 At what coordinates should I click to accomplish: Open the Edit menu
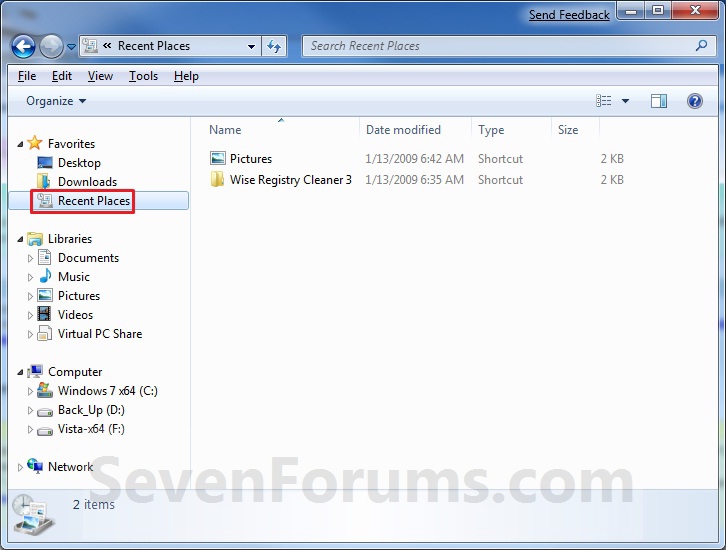(x=62, y=76)
